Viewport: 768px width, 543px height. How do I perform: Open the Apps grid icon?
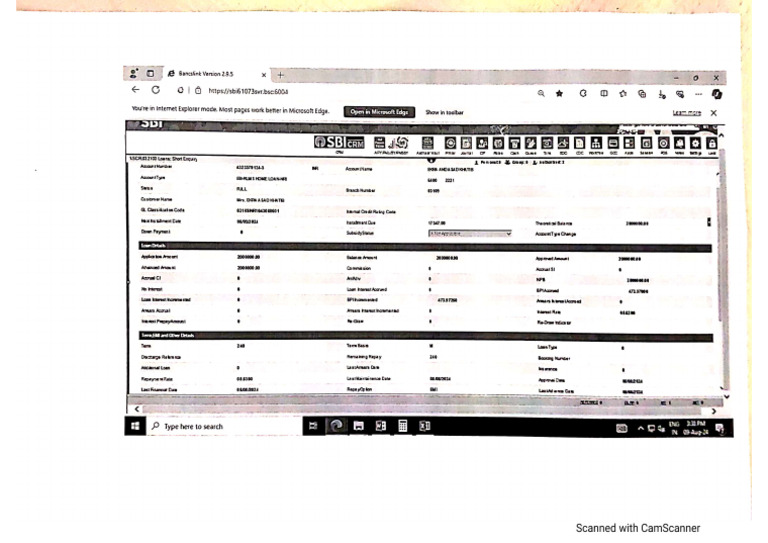[x=629, y=143]
